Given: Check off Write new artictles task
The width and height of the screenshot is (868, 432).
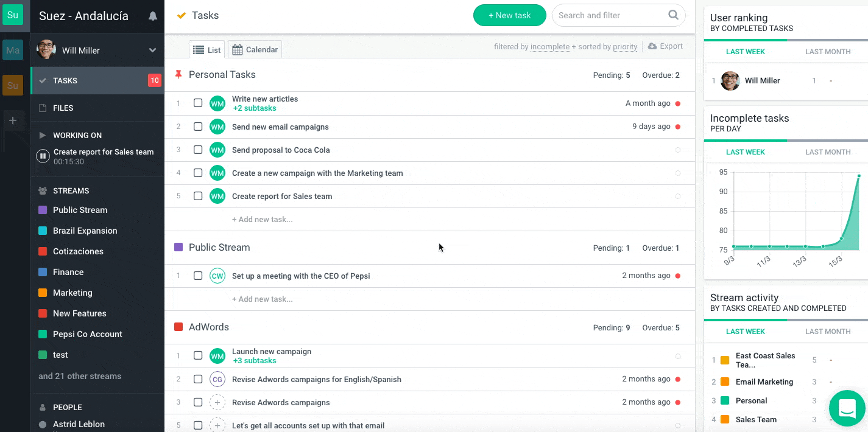Looking at the screenshot, I should point(198,103).
